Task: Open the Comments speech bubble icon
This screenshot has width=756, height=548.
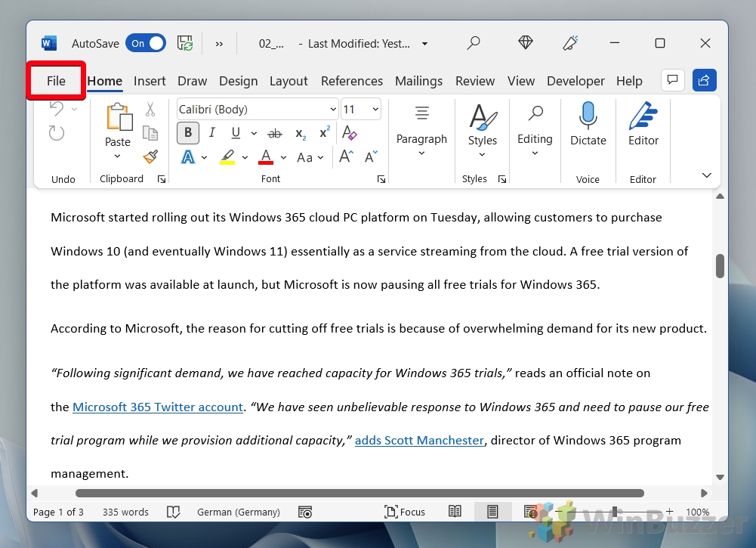Action: pyautogui.click(x=673, y=79)
